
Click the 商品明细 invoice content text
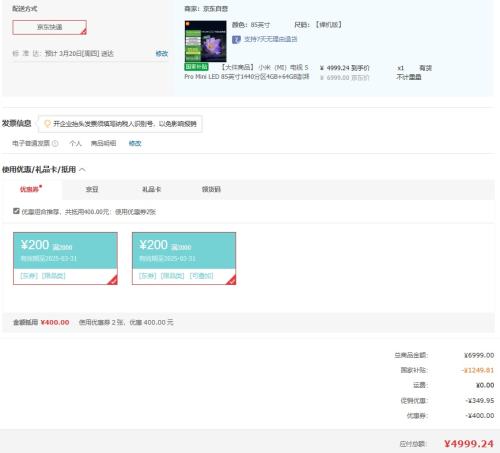click(103, 143)
